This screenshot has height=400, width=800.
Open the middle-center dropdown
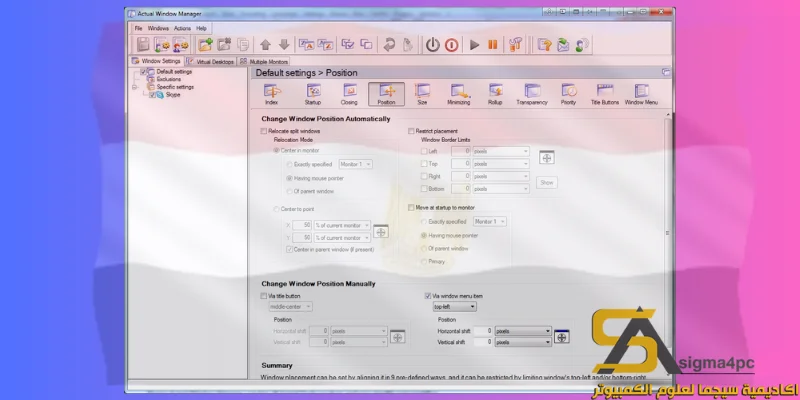(291, 307)
